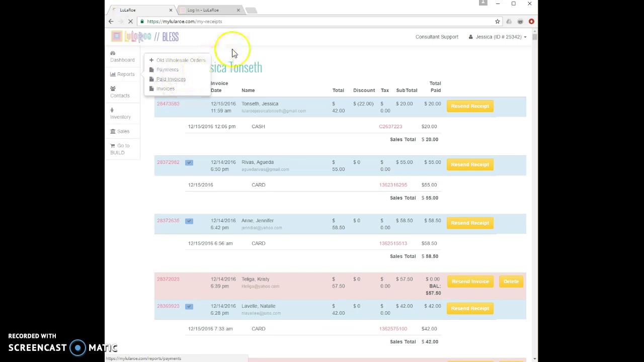
Task: Open payment reference 1362575100
Action: click(x=393, y=329)
